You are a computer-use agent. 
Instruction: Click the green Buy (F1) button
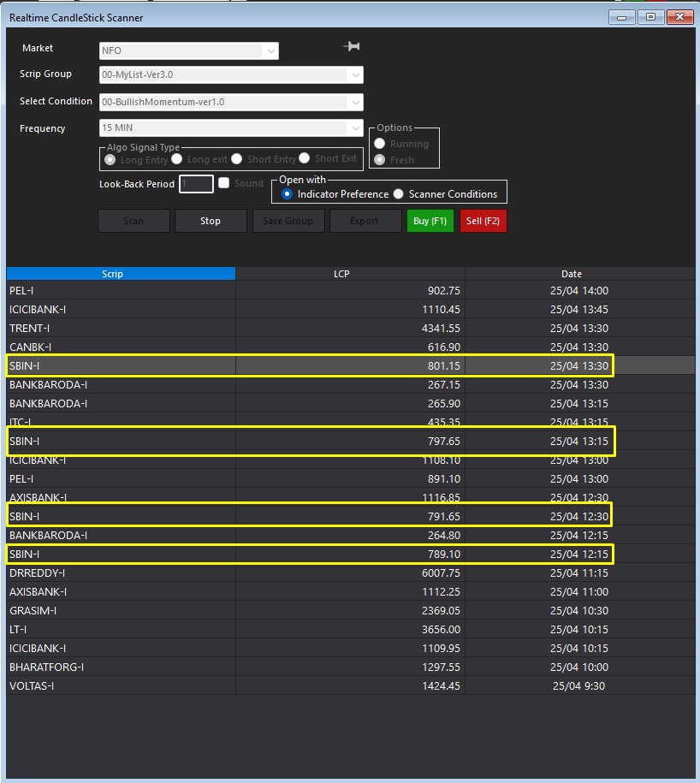click(430, 221)
